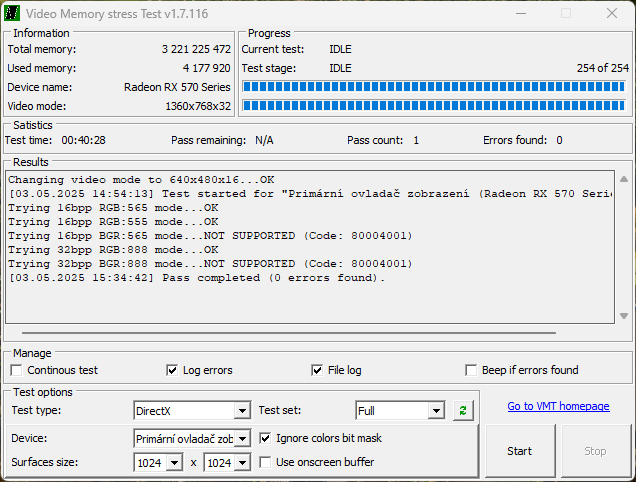
Task: Open the Device selection dropdown
Action: (x=241, y=439)
